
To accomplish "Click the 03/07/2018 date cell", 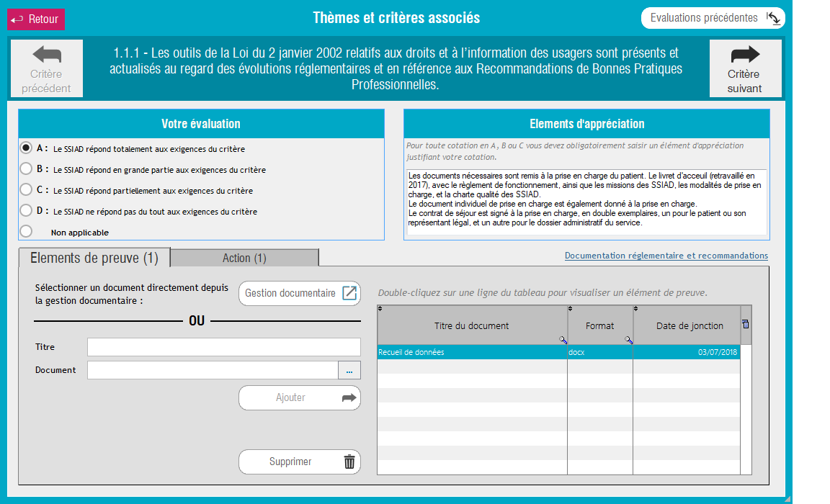I will (x=687, y=352).
